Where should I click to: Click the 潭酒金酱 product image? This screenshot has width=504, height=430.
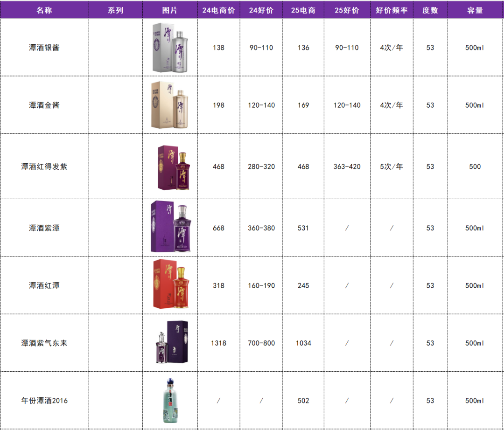170,105
